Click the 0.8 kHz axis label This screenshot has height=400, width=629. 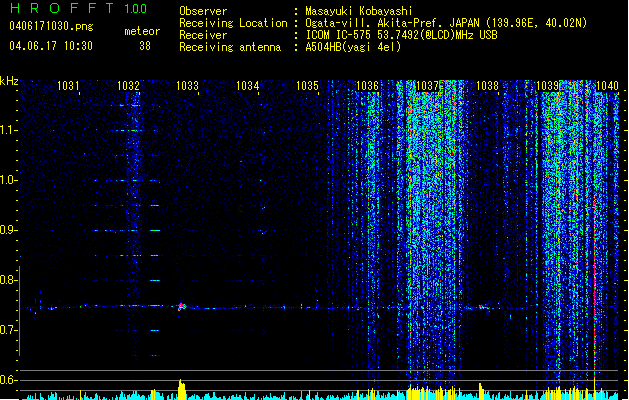9,280
